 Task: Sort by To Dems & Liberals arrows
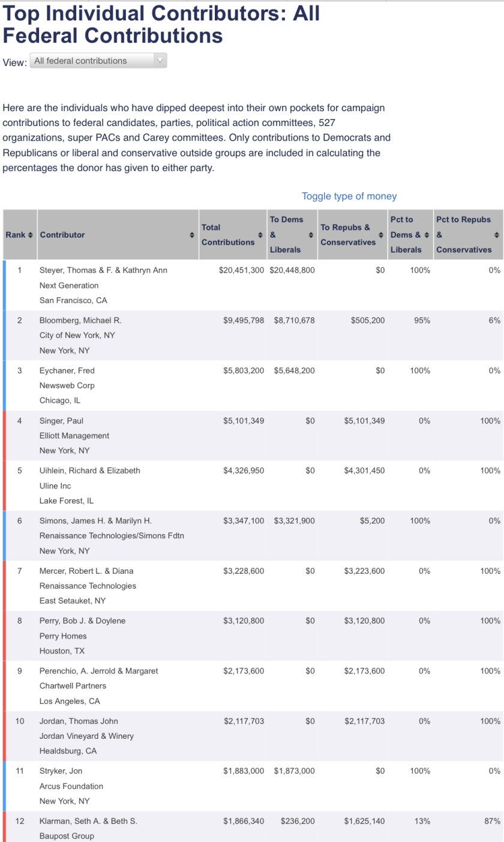tap(311, 235)
